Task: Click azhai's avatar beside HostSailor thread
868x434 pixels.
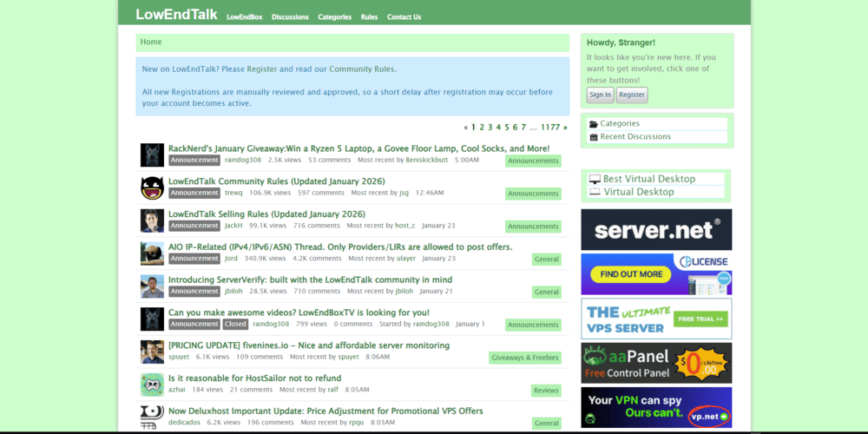Action: [152, 385]
